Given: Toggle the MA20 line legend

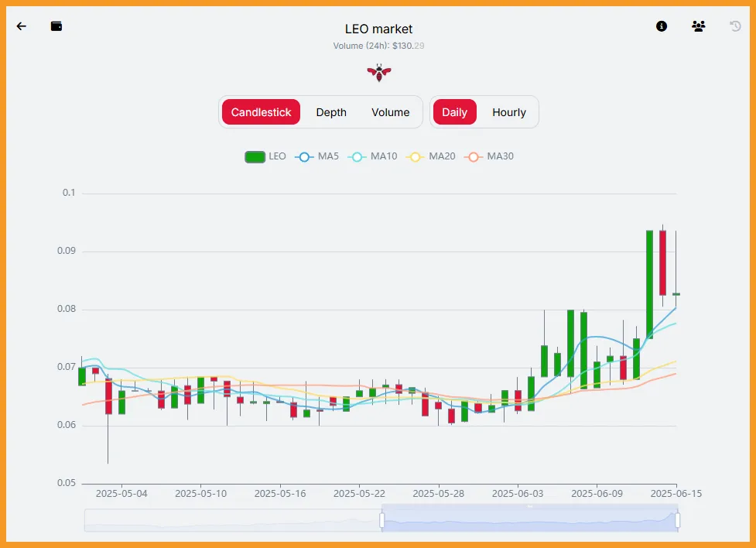Looking at the screenshot, I should point(430,156).
